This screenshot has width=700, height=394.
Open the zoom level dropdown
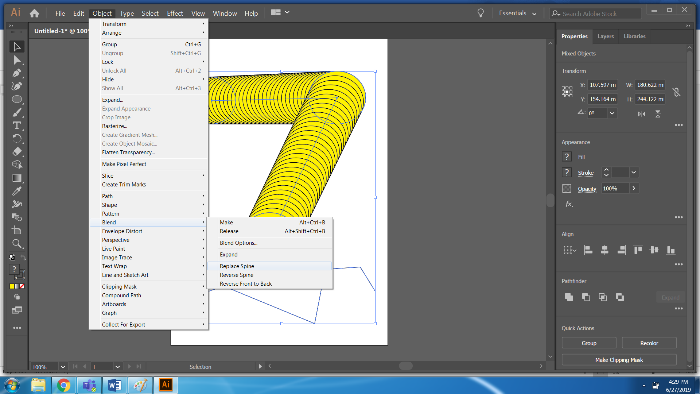63,367
